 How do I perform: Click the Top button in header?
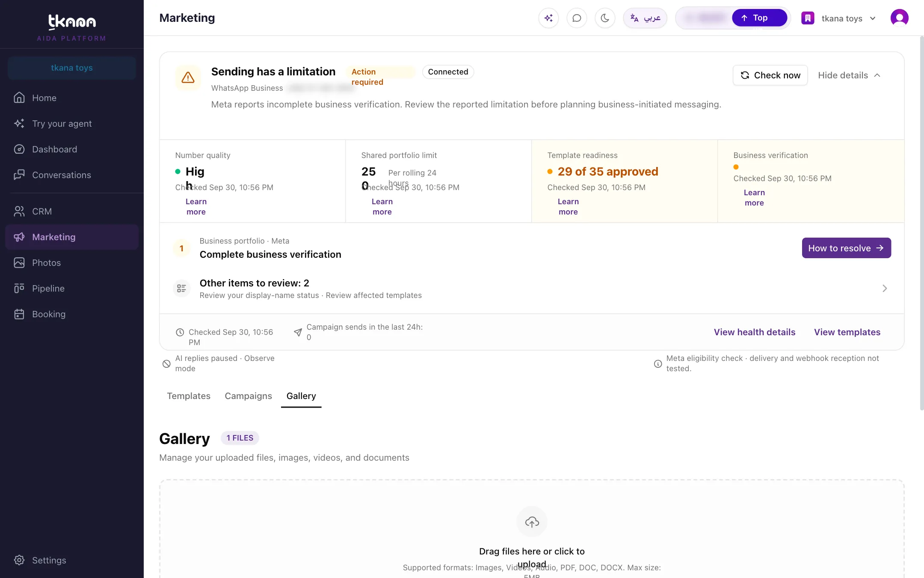(759, 18)
